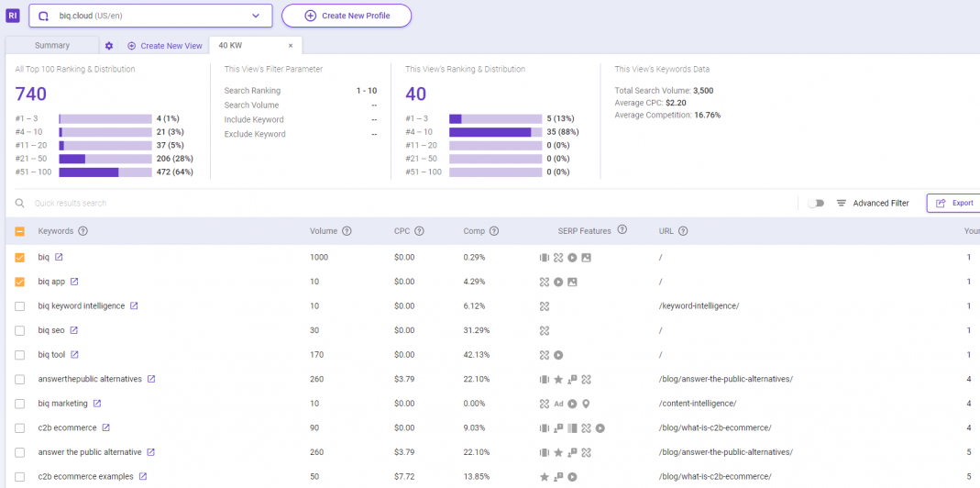Click the video SERP icon in biq tool row
Screen dimensions: 980x488
click(x=558, y=355)
